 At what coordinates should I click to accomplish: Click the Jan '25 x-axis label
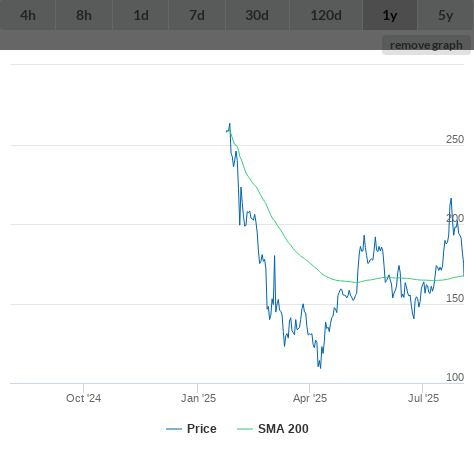198,398
